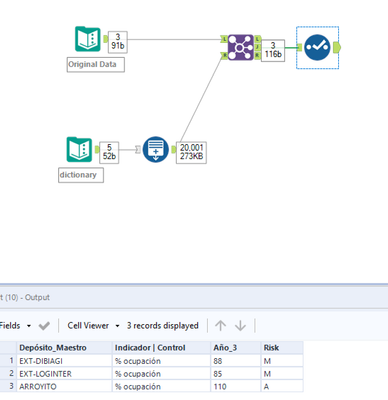Click the Original Data tool output anchor

pos(105,39)
